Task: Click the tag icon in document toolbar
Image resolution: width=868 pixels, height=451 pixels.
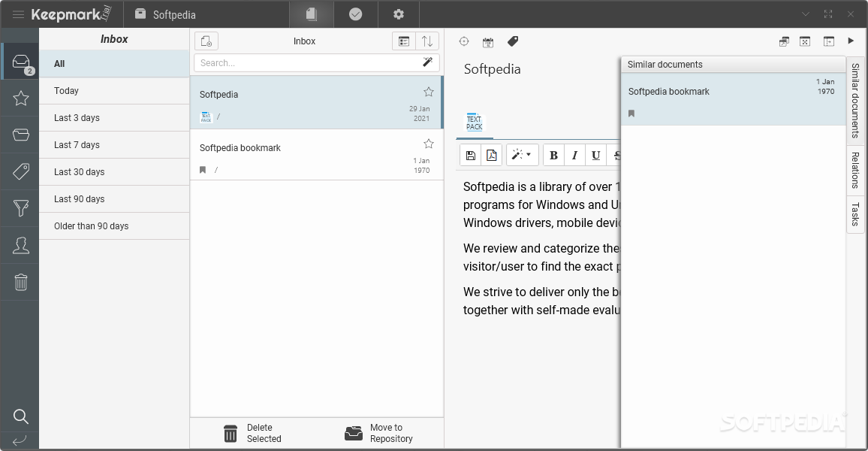Action: point(513,41)
